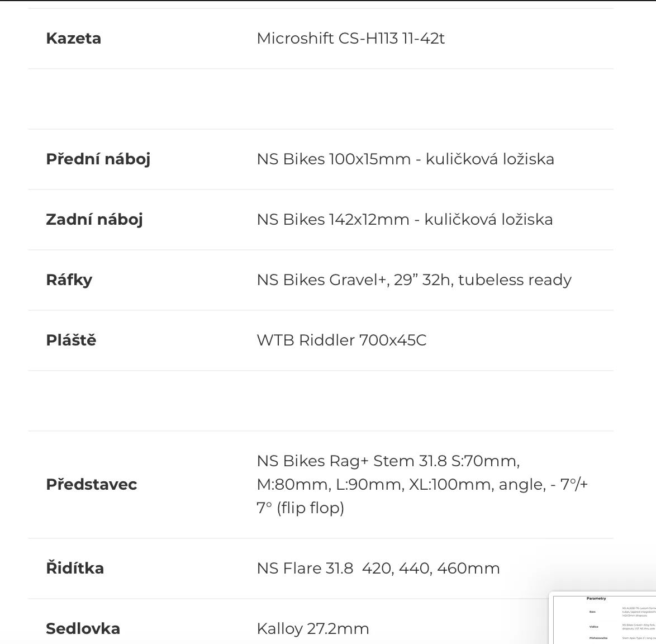The height and width of the screenshot is (644, 656).
Task: Click the Sedlovka row label
Action: click(x=83, y=629)
